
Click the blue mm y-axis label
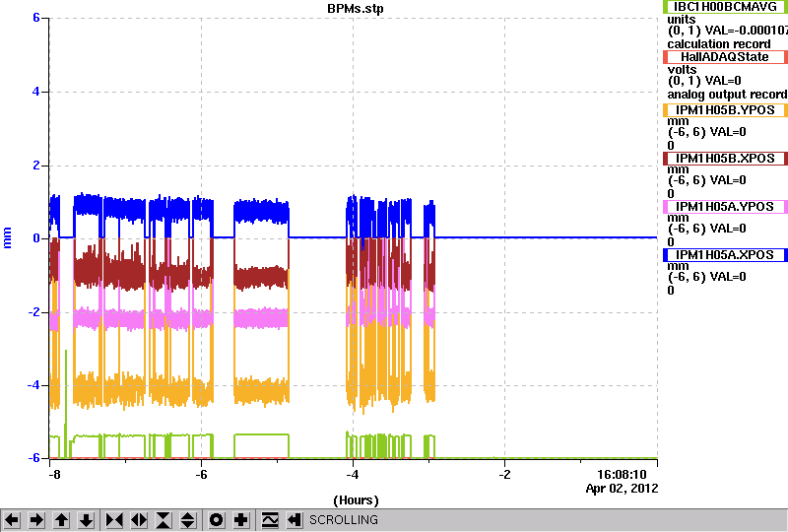7,237
